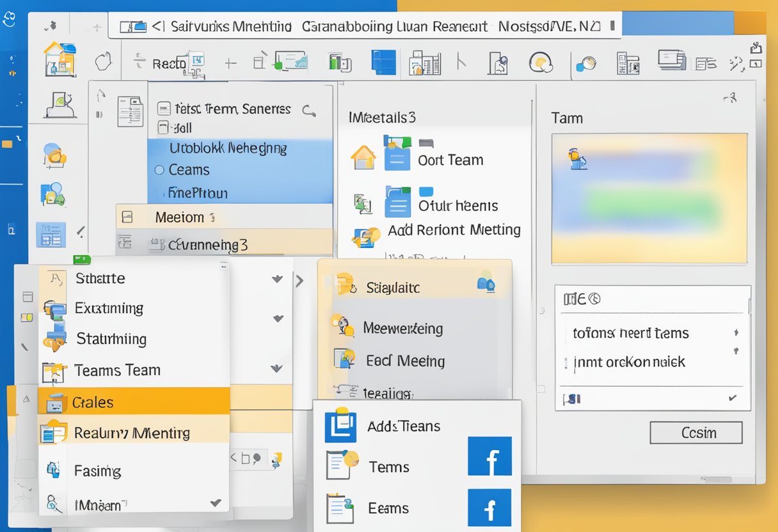Screen dimensions: 778x532
Task: Click the Adds Teans blue document icon
Action: pos(340,426)
